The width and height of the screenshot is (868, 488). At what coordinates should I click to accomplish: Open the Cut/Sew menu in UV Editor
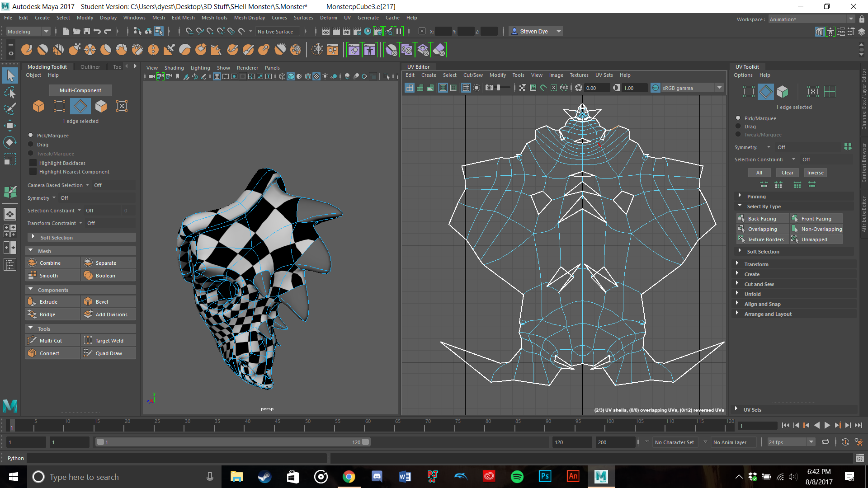point(473,75)
